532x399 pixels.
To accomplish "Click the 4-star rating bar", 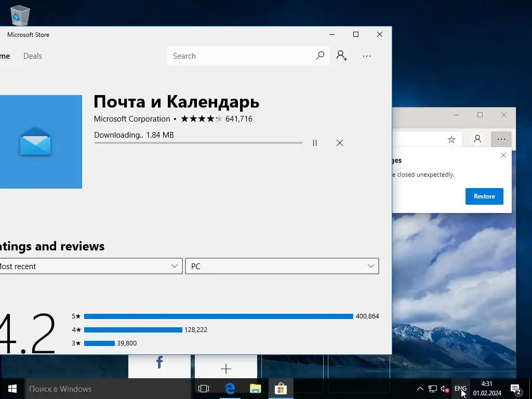I will click(x=133, y=330).
